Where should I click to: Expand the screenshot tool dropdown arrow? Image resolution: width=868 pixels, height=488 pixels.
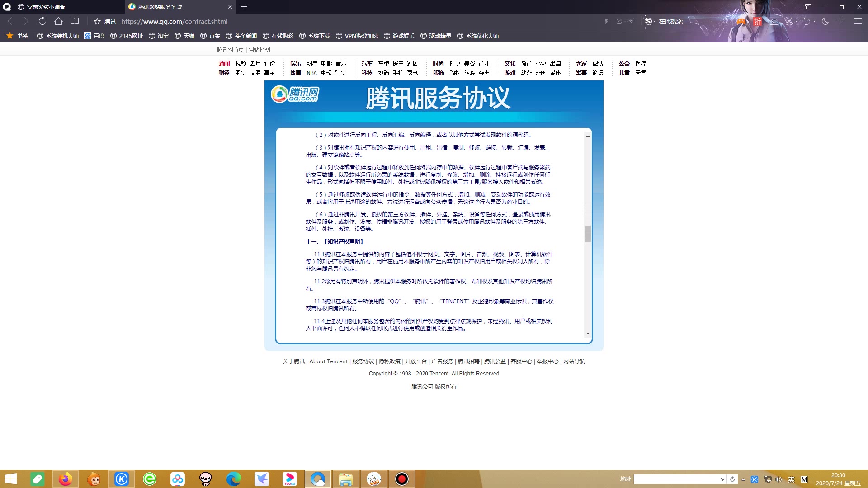[x=797, y=21]
